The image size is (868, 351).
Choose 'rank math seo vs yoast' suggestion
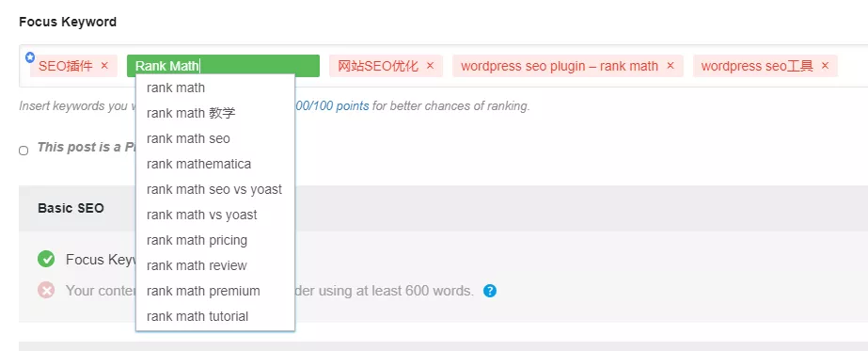tap(214, 189)
